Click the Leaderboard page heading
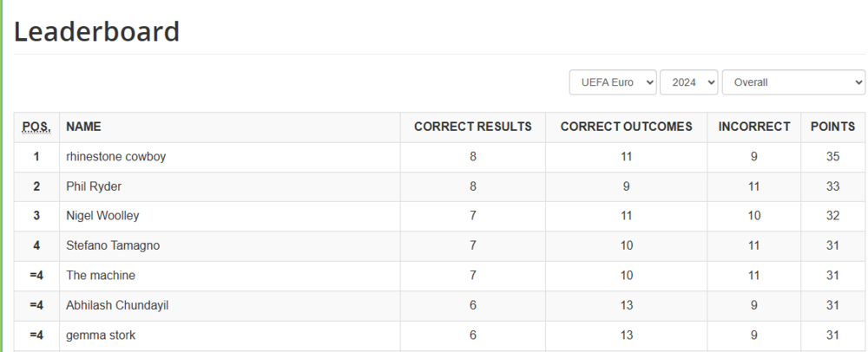Screen dimensions: 868x352 (97, 32)
